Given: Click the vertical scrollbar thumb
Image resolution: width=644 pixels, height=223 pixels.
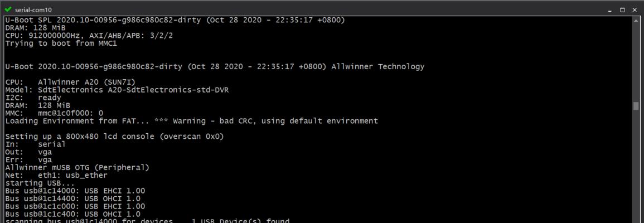Looking at the screenshot, I should point(636,106).
